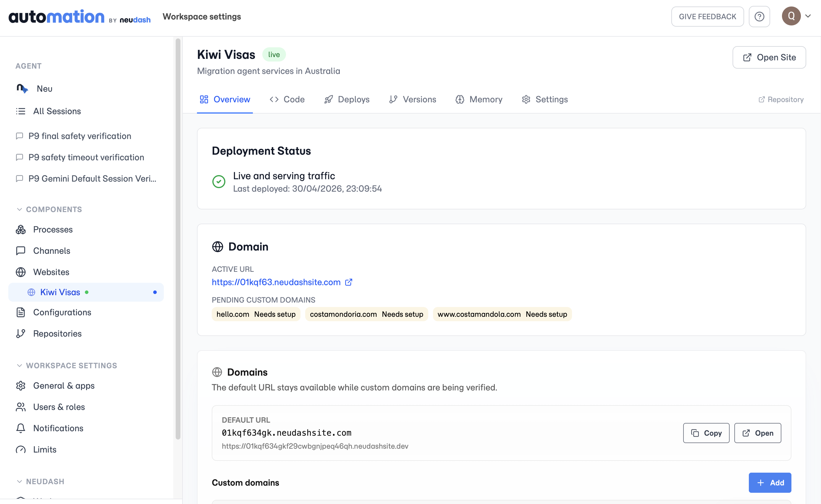Click Add custom domain button
This screenshot has width=821, height=504.
pyautogui.click(x=770, y=483)
